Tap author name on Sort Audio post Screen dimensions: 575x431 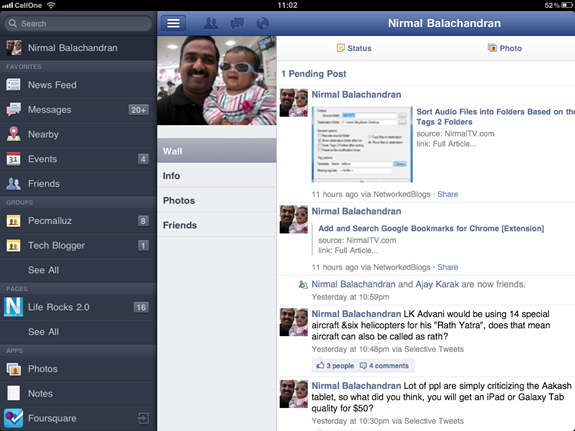coord(356,95)
